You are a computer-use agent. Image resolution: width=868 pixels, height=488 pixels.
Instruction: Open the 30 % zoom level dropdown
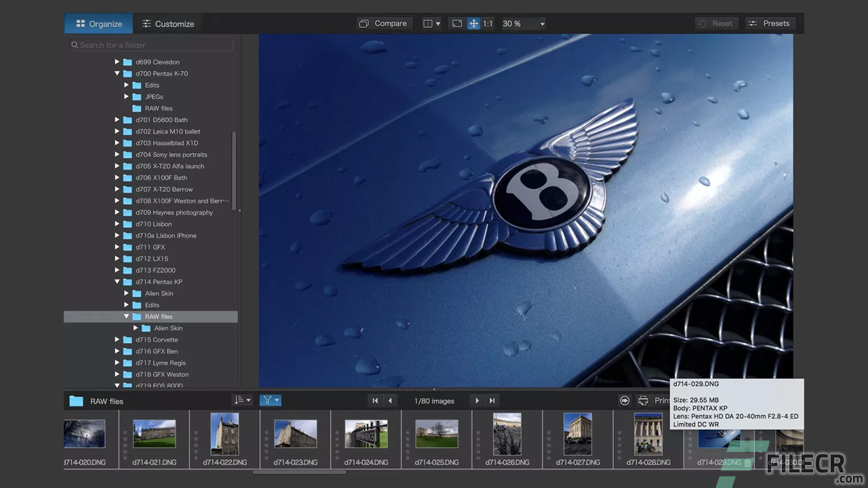point(524,24)
